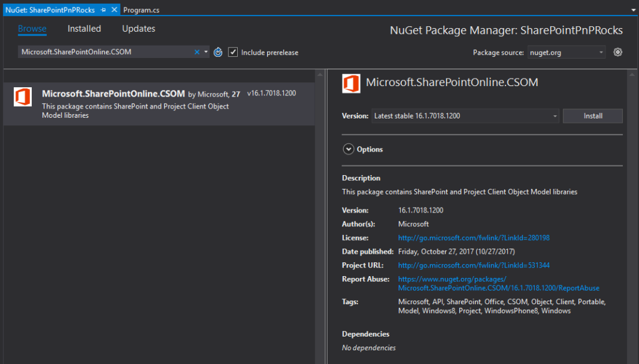This screenshot has width=639, height=364.
Task: Select the Browse tab
Action: coord(32,29)
